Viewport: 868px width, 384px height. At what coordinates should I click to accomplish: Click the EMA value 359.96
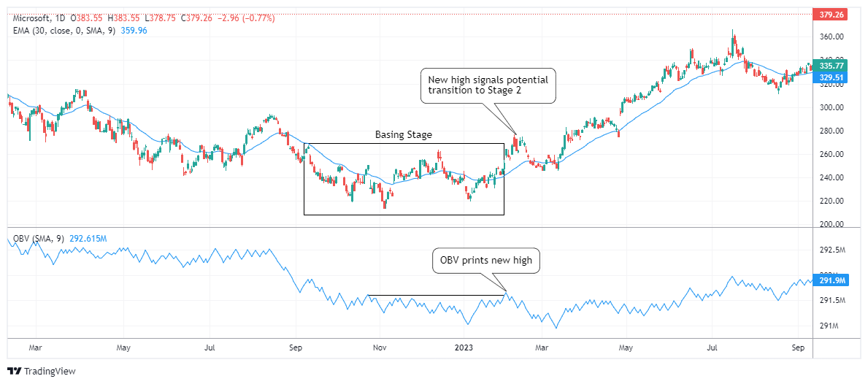[x=134, y=31]
